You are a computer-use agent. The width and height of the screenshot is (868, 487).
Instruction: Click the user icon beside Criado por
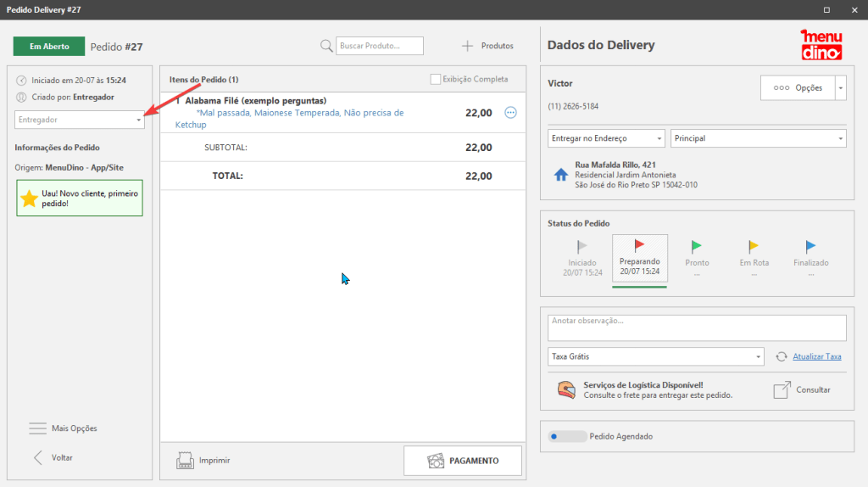(21, 98)
